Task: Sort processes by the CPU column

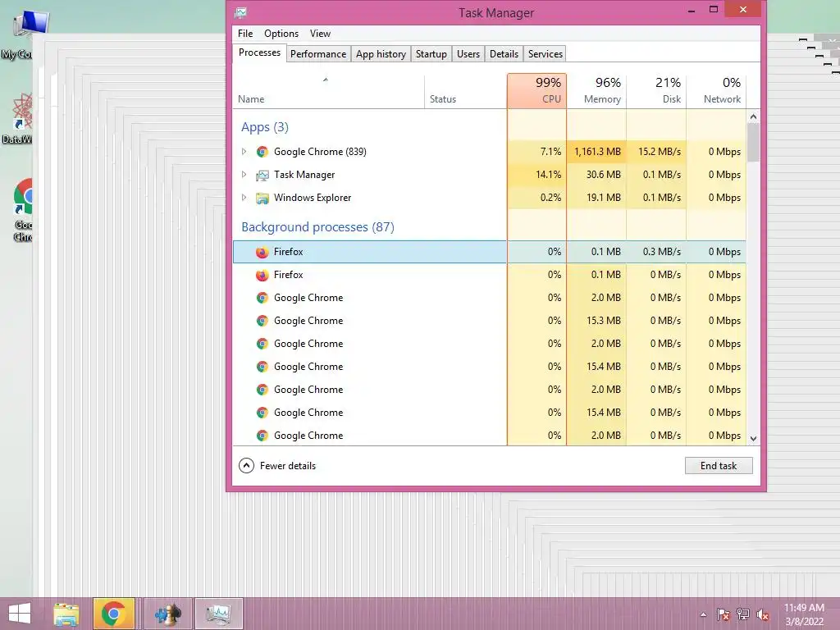Action: click(536, 90)
